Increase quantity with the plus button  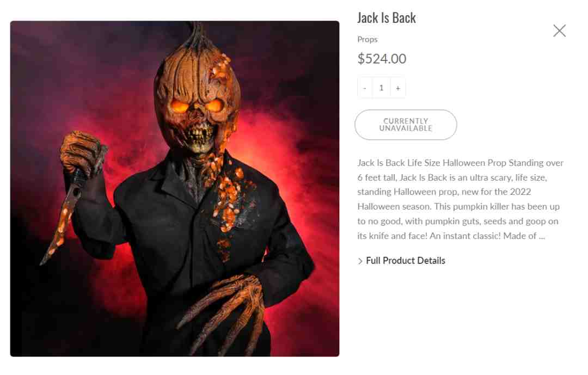398,88
